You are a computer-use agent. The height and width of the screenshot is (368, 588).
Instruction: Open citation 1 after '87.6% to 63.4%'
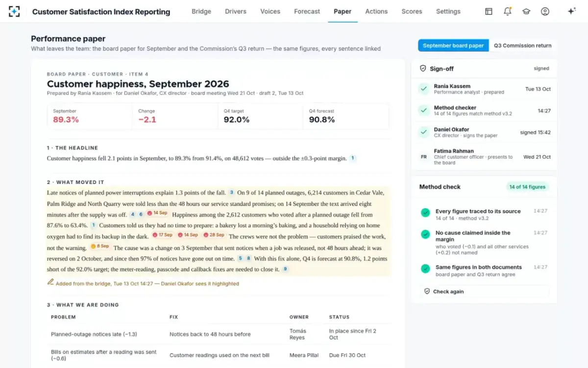point(93,225)
